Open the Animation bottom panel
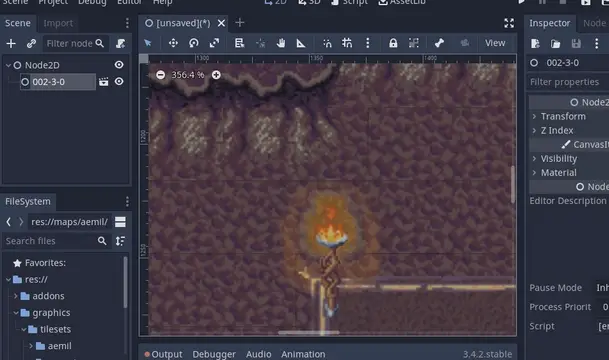This screenshot has height=360, width=609. 303,354
